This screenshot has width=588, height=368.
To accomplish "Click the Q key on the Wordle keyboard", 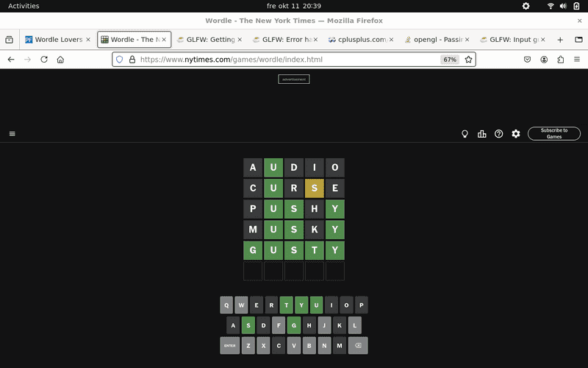I will tap(226, 305).
